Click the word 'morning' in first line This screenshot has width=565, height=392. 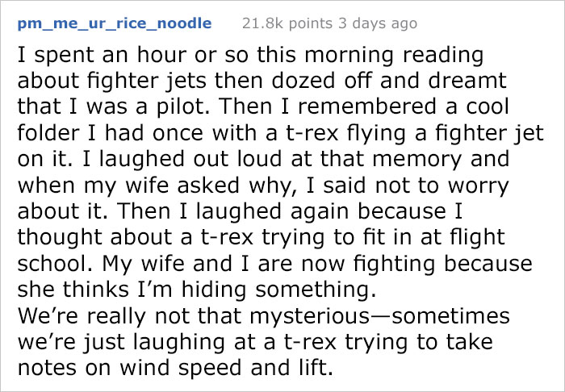[349, 56]
